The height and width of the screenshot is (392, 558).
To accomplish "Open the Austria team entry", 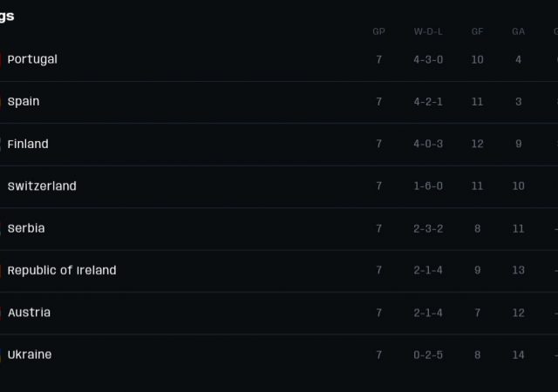I will tap(29, 313).
